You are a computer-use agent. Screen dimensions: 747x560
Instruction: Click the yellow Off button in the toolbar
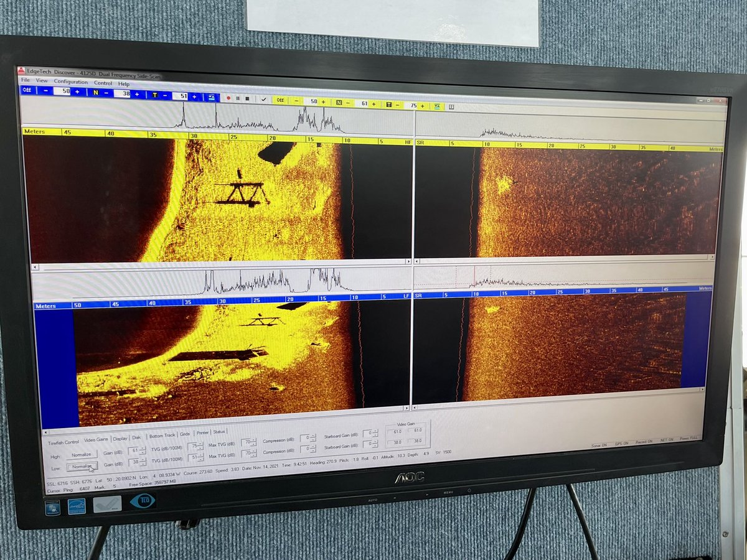point(280,100)
